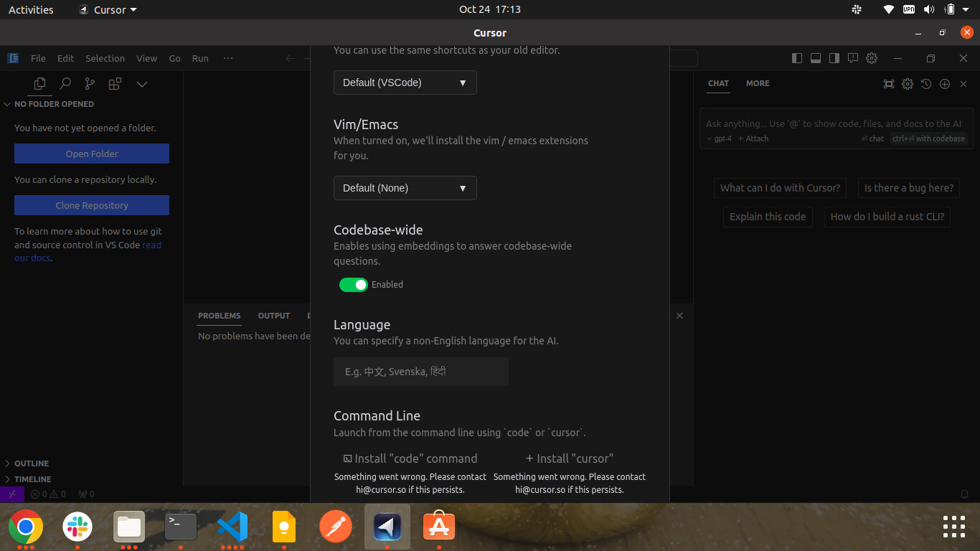
Task: Open chat history clock icon
Action: coord(926,84)
